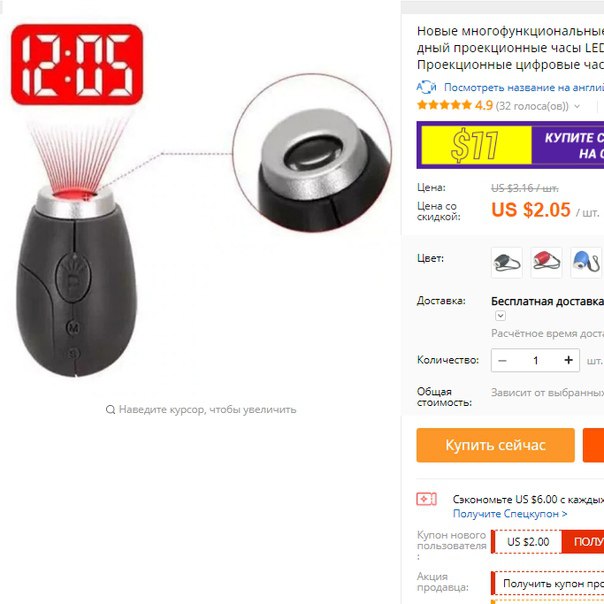Expand the shipping options dropdown arrow
The image size is (604, 604).
[500, 316]
